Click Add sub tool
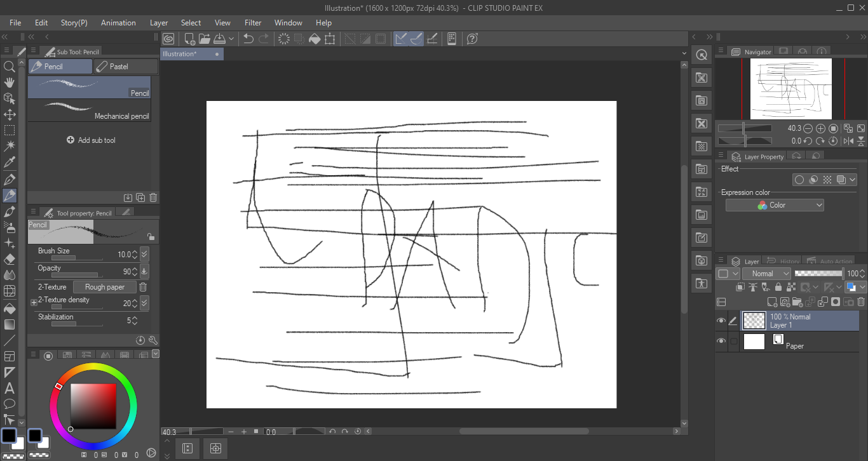The image size is (868, 461). click(x=91, y=140)
